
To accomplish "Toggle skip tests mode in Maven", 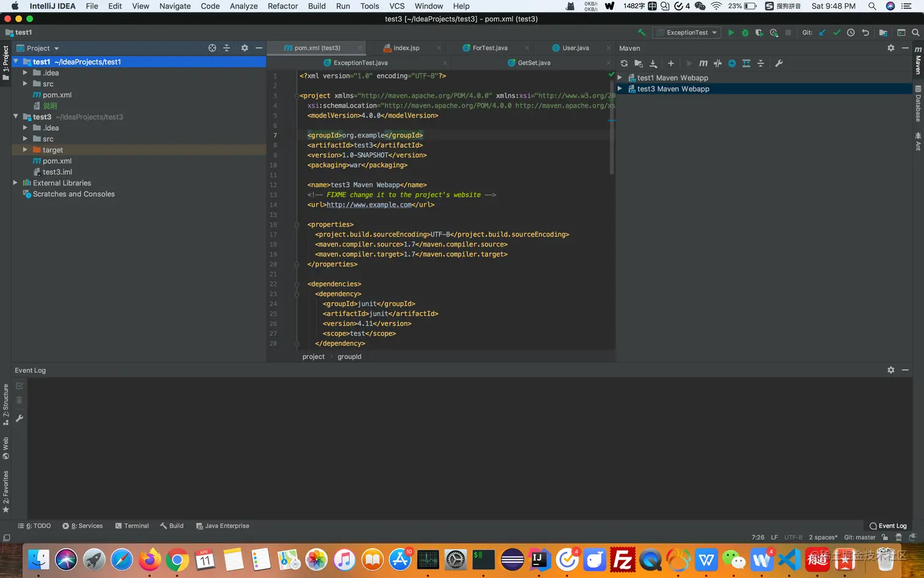I will 732,63.
